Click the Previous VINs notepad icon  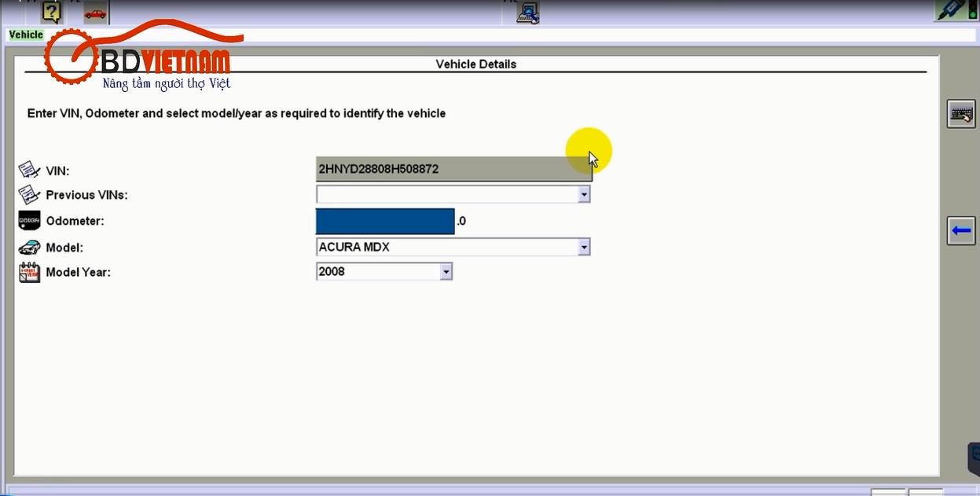tap(29, 194)
